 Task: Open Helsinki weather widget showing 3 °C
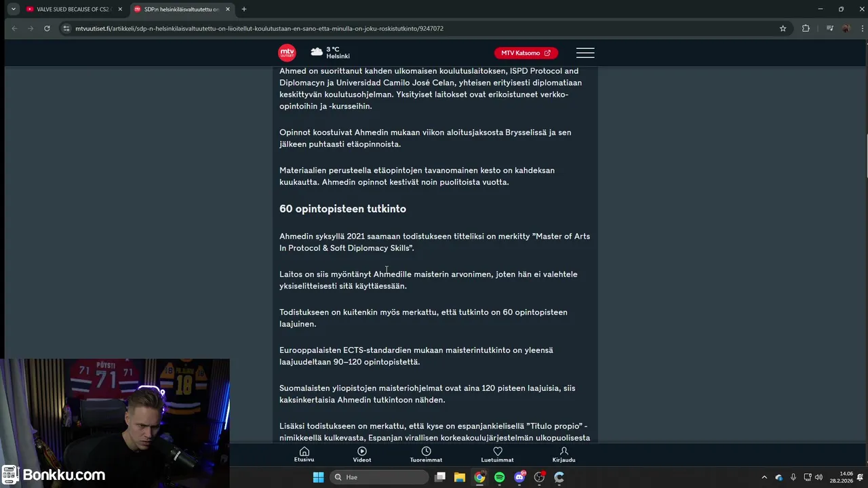tap(330, 53)
